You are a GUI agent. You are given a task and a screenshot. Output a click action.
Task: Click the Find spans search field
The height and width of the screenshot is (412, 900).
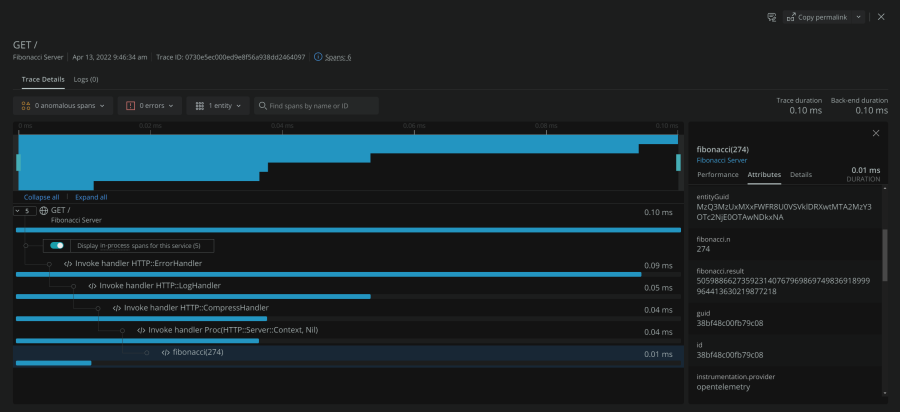tap(320, 105)
